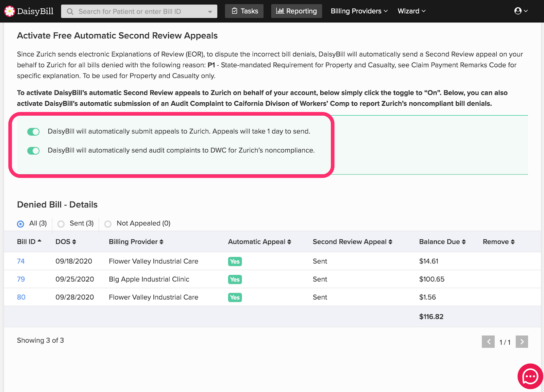
Task: Toggle automatic appeals to Zurich switch
Action: [33, 132]
